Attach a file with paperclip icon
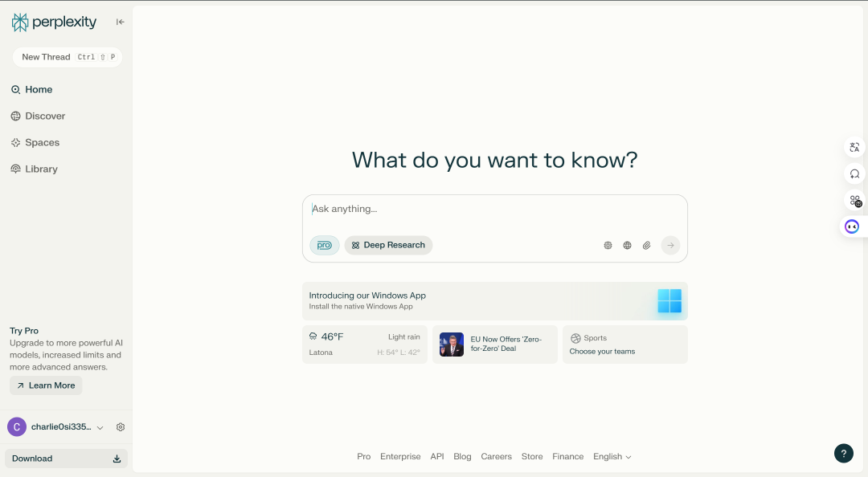868x477 pixels. 646,245
